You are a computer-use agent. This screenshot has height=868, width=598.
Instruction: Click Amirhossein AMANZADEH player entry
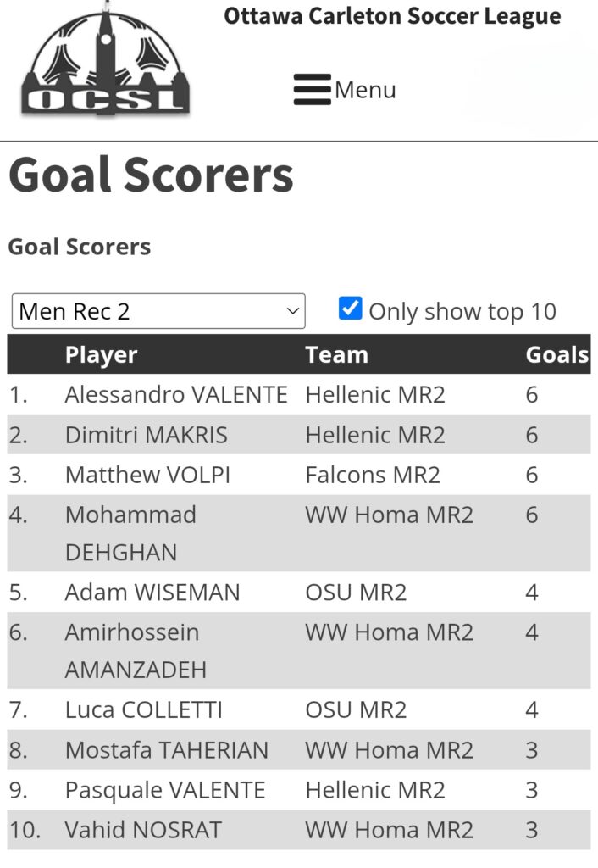(136, 650)
